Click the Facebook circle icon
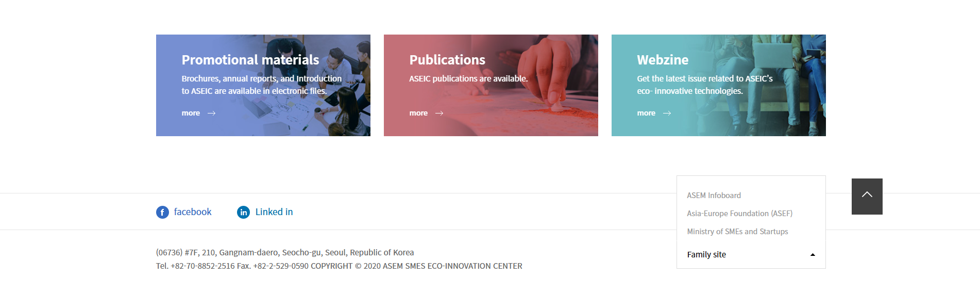 162,212
